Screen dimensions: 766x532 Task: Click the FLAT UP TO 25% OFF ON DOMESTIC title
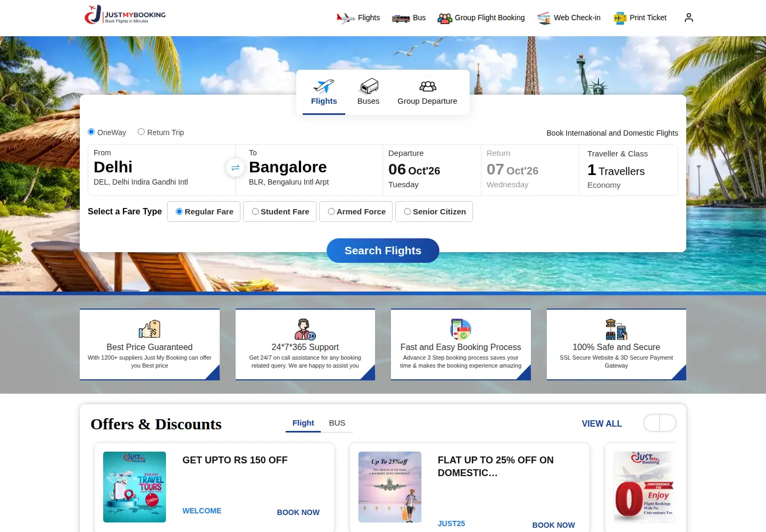(x=496, y=467)
